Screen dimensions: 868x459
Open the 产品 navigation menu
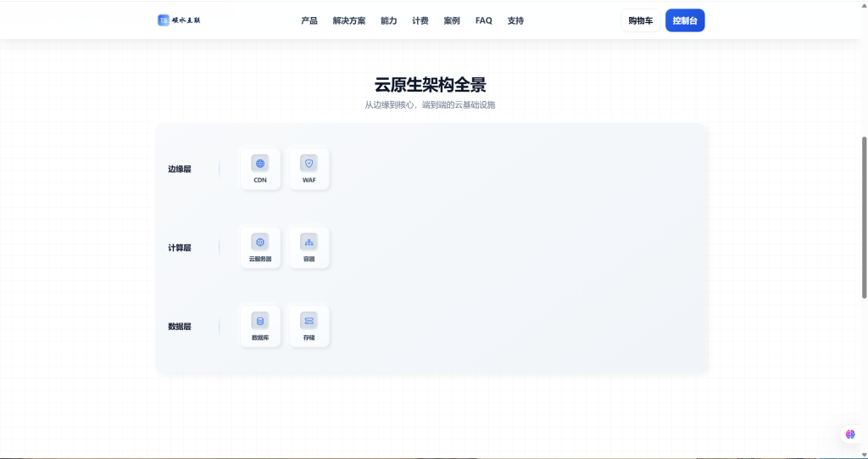(309, 20)
